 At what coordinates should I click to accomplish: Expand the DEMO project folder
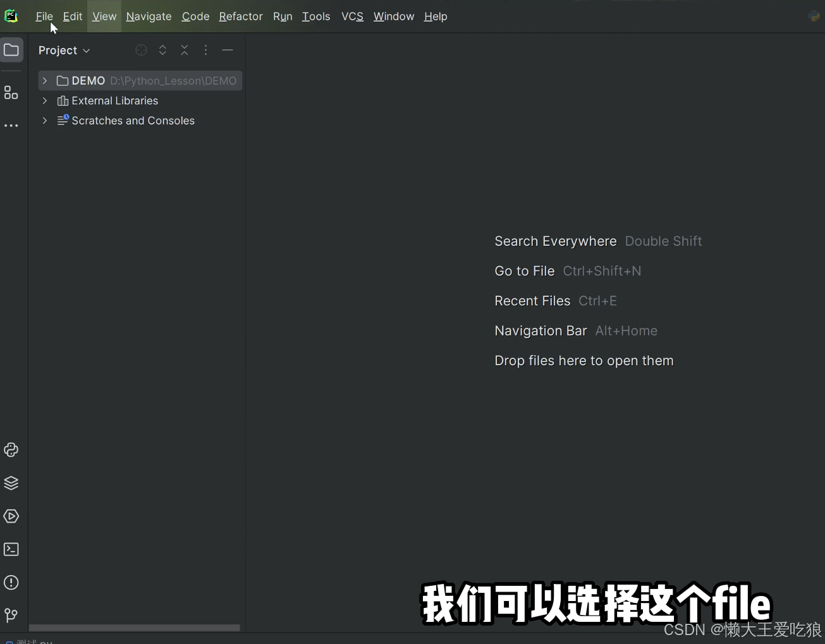[45, 81]
